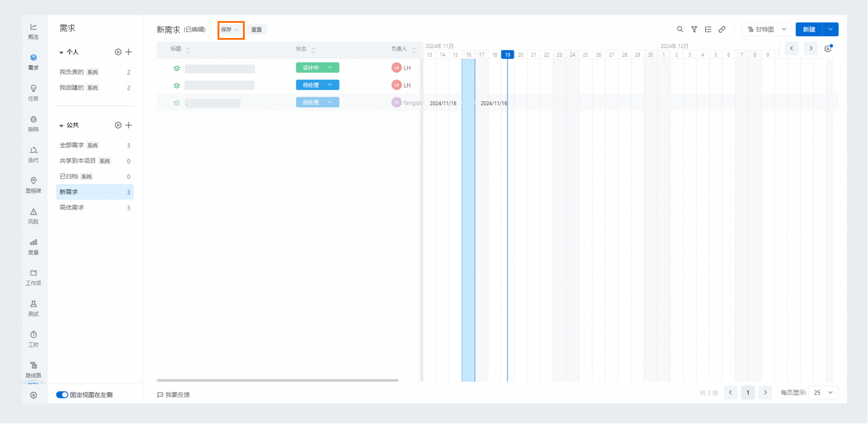Click the 重置 reset button
This screenshot has width=868, height=424.
point(256,30)
